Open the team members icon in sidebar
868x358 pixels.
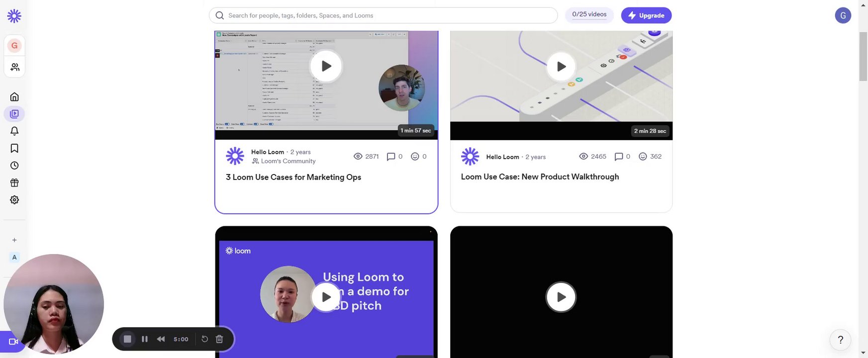pyautogui.click(x=14, y=67)
